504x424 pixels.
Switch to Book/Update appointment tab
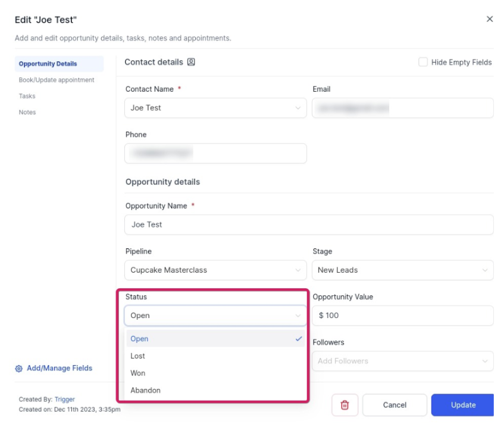57,80
